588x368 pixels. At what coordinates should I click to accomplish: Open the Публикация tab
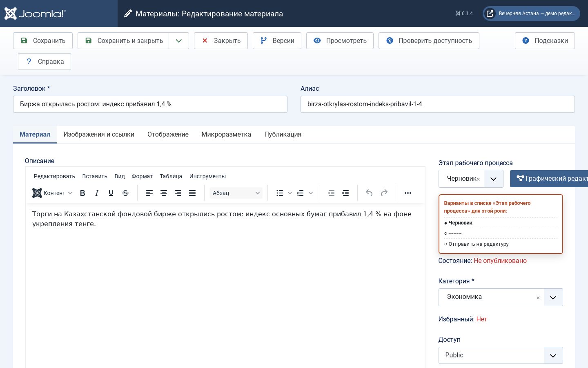(x=283, y=135)
